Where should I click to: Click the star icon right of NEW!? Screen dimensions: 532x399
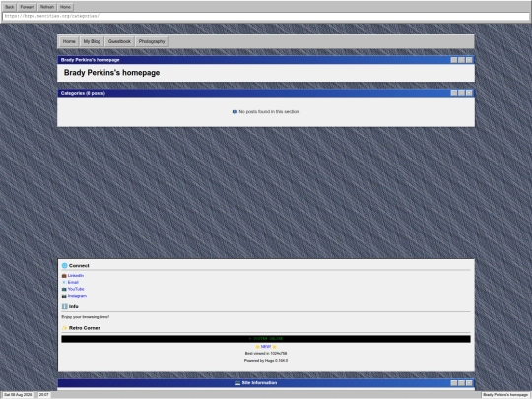274,347
